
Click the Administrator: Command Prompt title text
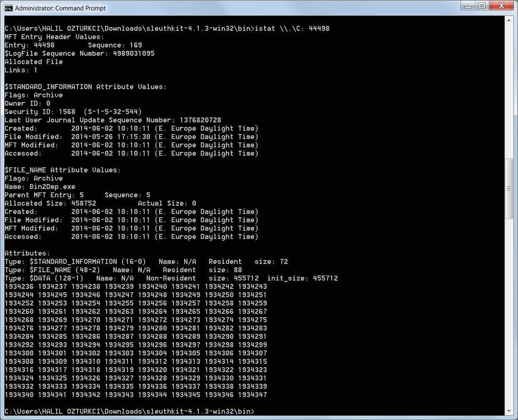pos(60,8)
